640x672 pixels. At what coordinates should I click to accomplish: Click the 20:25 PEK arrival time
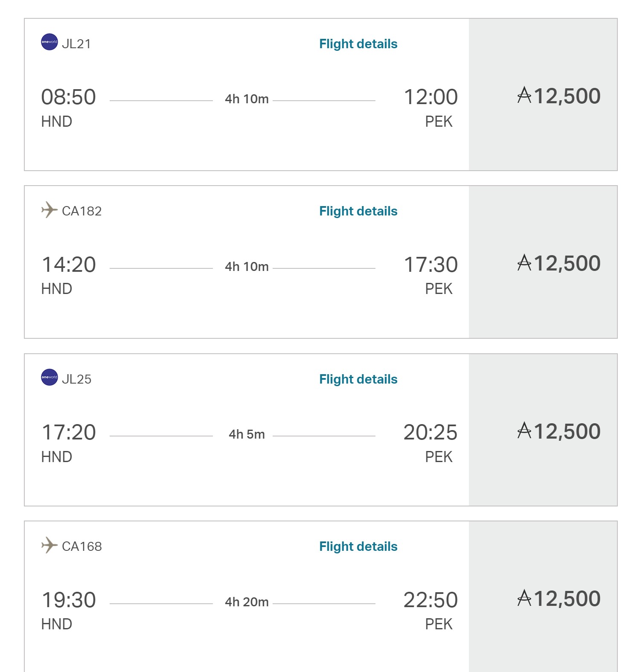430,433
